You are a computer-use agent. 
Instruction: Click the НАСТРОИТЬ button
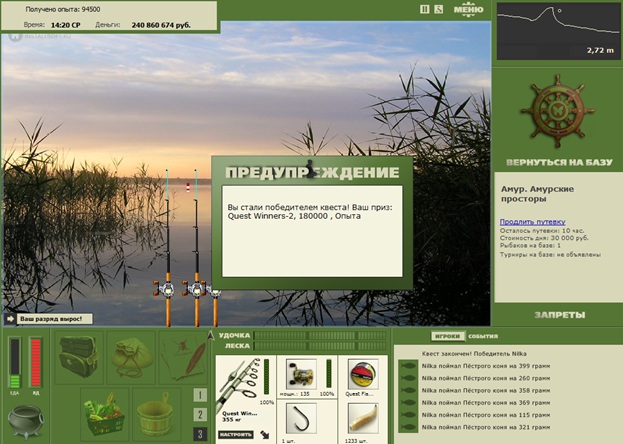236,434
